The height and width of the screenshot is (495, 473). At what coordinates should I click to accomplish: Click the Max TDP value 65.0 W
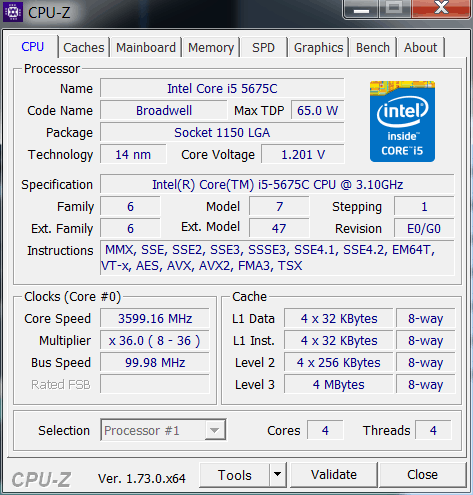point(318,111)
